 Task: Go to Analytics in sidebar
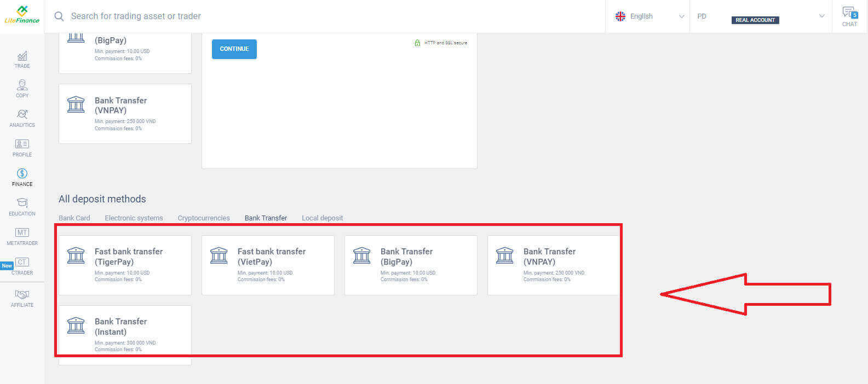point(22,115)
